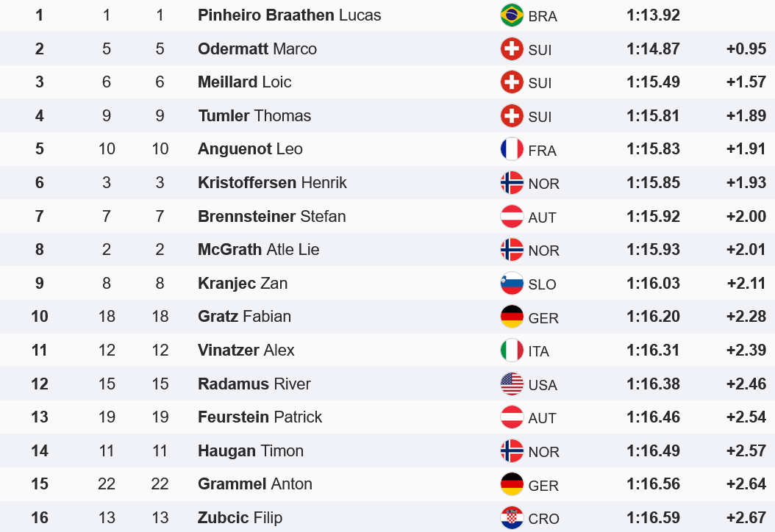Click the +1.89 time gap for Tumler
The width and height of the screenshot is (775, 532).
746,116
